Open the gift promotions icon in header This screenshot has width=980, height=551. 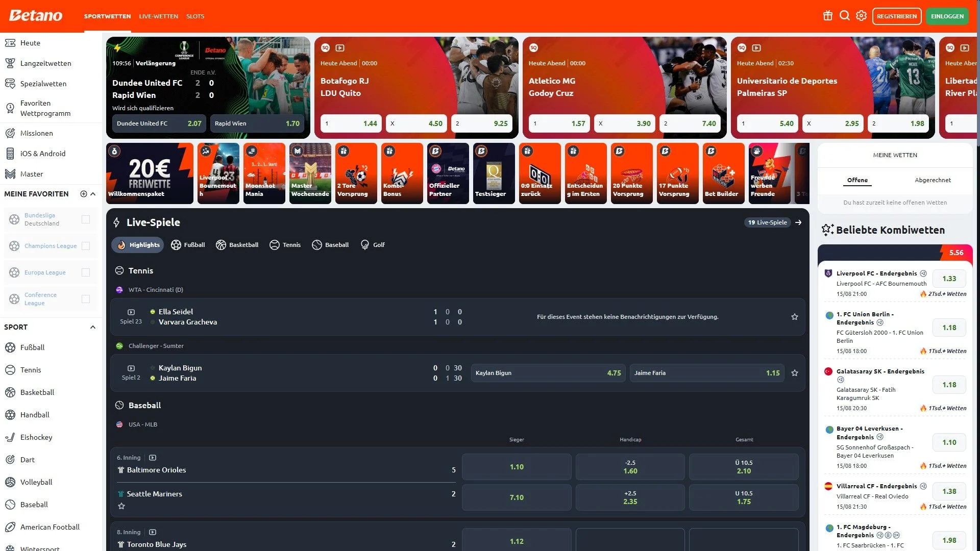pyautogui.click(x=827, y=16)
